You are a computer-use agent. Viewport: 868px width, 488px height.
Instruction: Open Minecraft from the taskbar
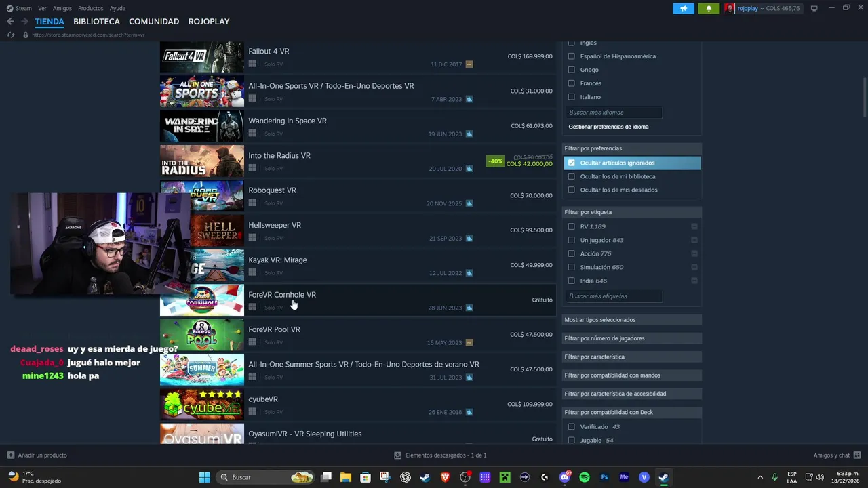pos(505,477)
